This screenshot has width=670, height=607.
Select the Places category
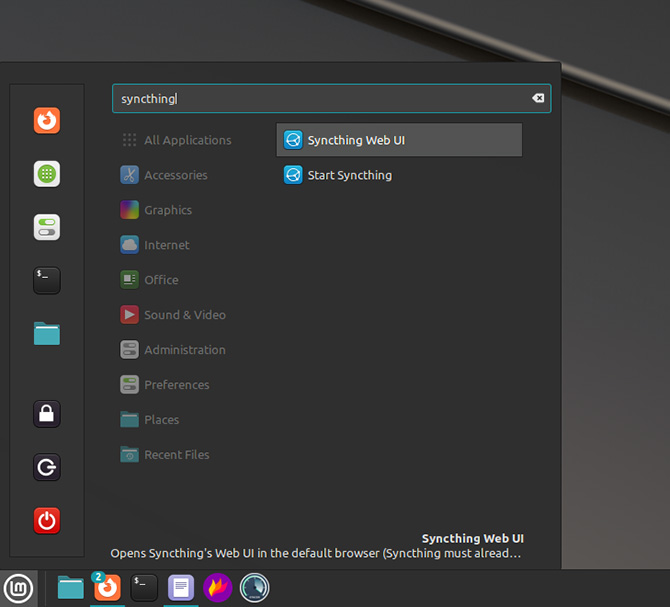coord(150,420)
